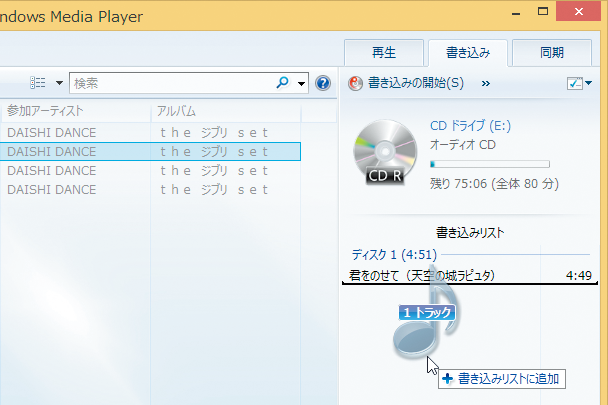Click the CD R disc image
The image size is (608, 405).
click(x=385, y=152)
